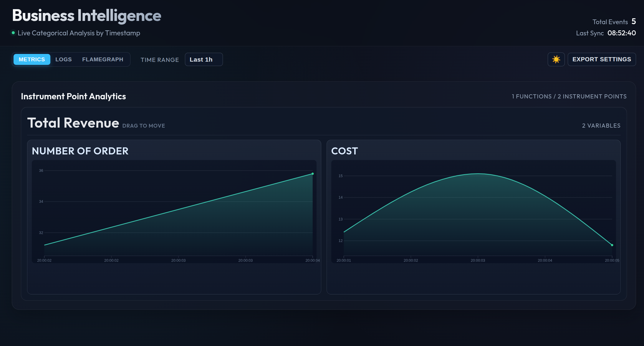Click the Total Revenue panel title
The image size is (644, 346).
pyautogui.click(x=73, y=123)
